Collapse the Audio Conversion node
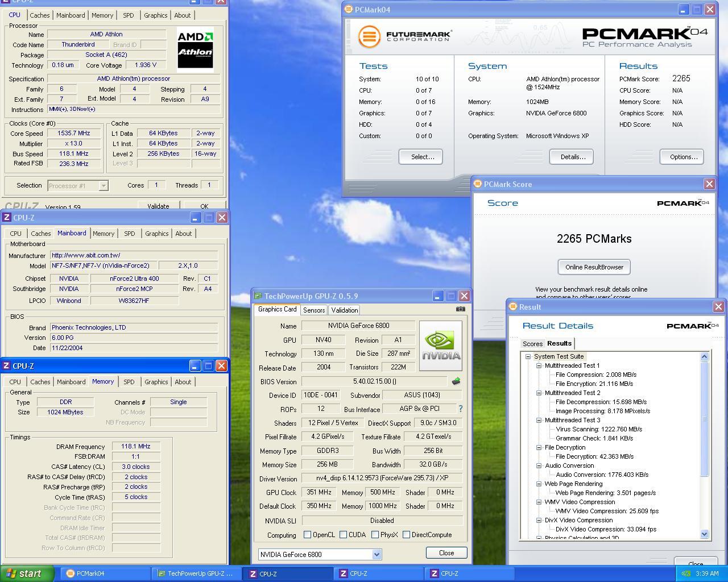This screenshot has height=582, width=728. click(539, 466)
